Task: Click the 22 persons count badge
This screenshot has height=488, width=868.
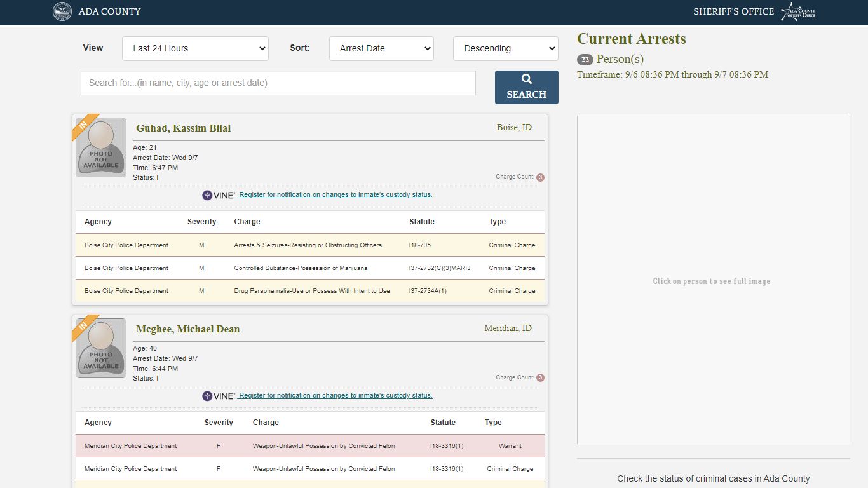Action: coord(585,60)
